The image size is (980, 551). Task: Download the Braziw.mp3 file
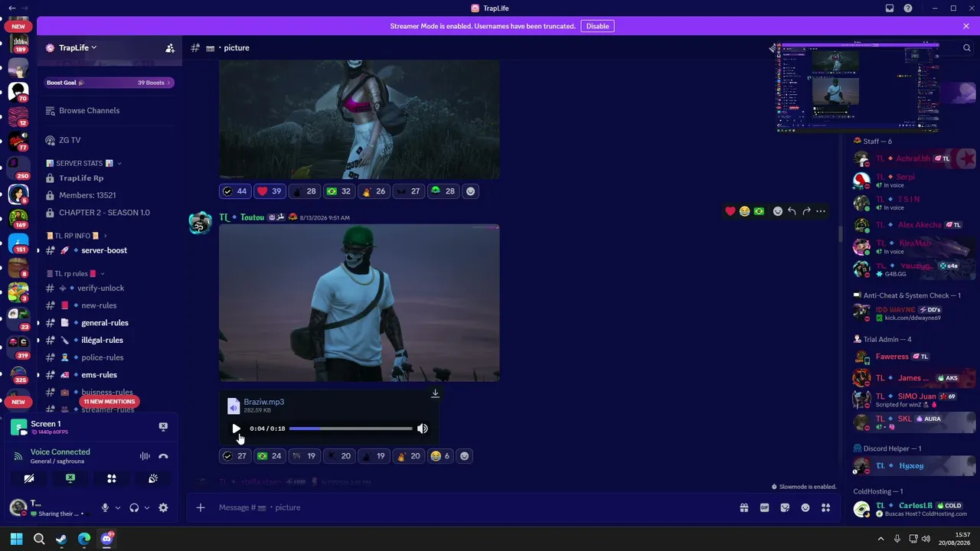435,393
